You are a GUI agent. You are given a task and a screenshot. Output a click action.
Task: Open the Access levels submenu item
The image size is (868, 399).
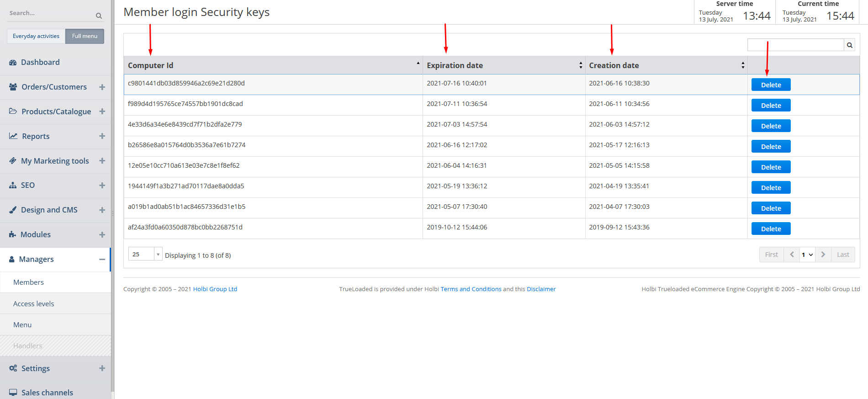[x=34, y=304]
